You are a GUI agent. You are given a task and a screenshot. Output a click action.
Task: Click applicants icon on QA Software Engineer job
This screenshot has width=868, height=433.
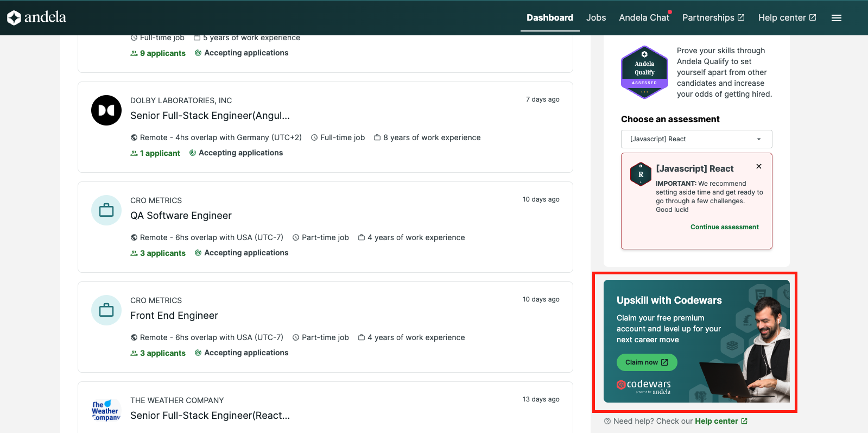134,253
